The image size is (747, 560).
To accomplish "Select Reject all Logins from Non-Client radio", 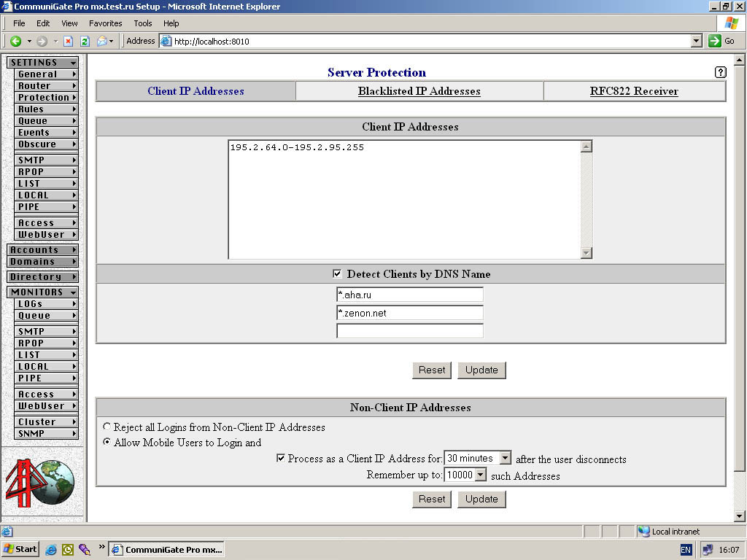I will (x=107, y=427).
